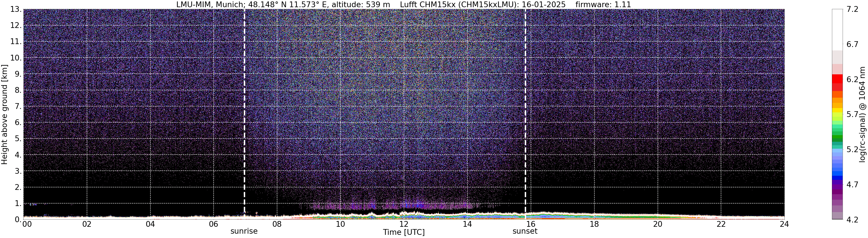The image size is (868, 238).
Task: Click the 'Height above ground [km]' axis label
Action: [x=4, y=114]
